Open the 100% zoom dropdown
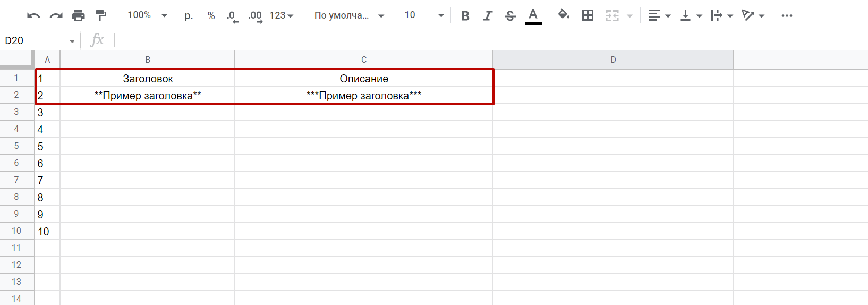 coord(147,15)
